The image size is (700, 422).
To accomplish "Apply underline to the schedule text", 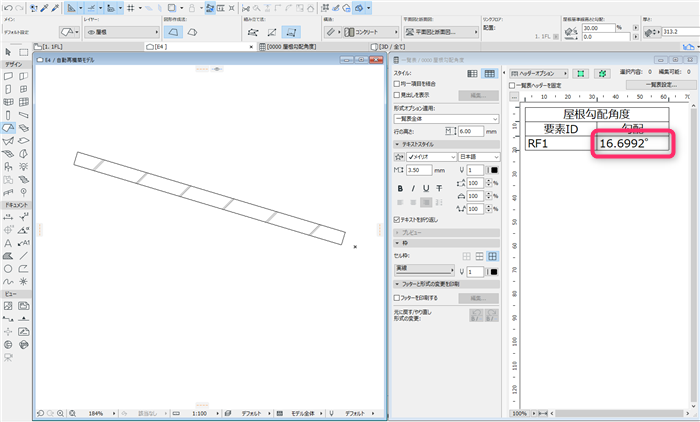I will pos(426,188).
